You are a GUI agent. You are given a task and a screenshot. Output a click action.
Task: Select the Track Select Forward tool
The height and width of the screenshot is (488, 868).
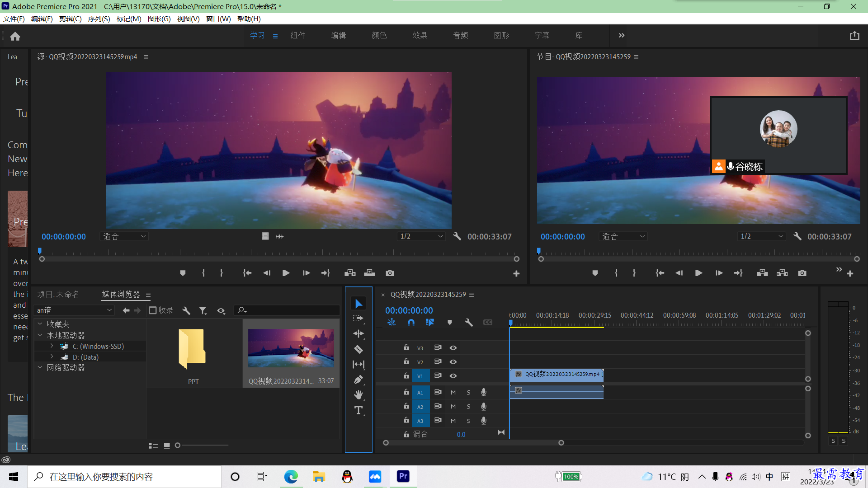(359, 319)
